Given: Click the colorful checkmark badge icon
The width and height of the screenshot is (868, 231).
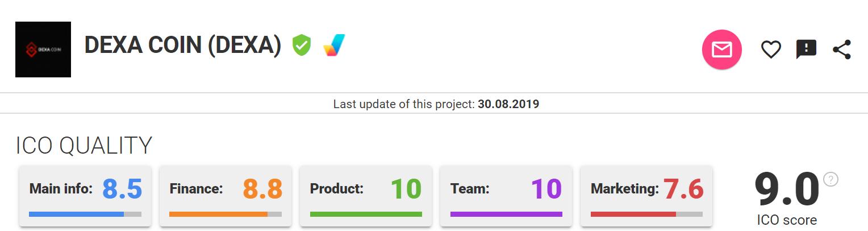Looking at the screenshot, I should point(333,45).
